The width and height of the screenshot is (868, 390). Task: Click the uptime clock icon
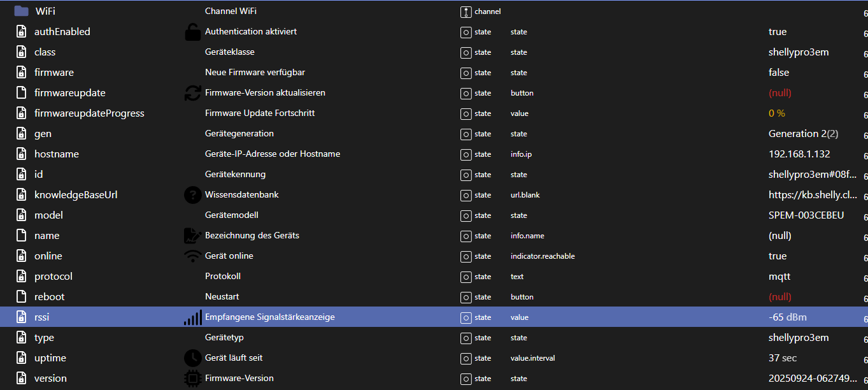pyautogui.click(x=192, y=358)
